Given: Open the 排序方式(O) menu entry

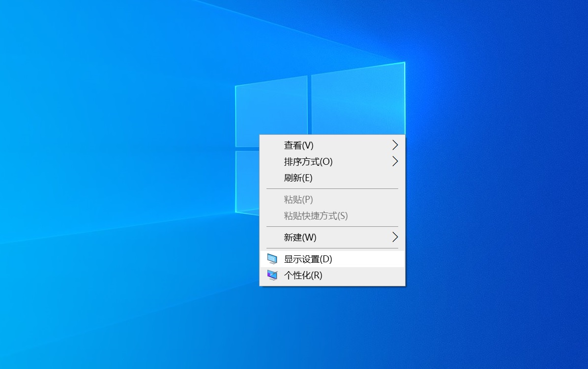Looking at the screenshot, I should [332, 161].
